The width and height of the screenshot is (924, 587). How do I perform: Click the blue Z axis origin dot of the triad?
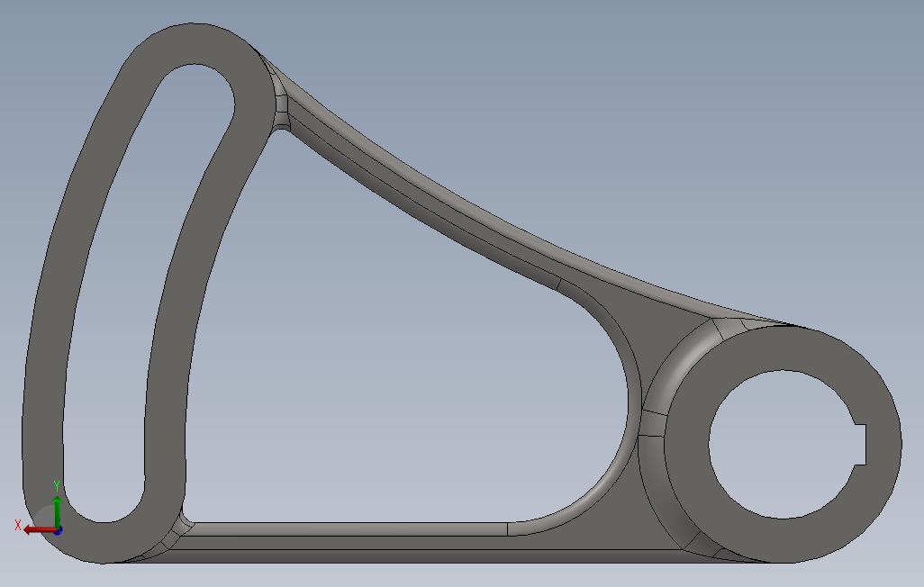click(x=59, y=531)
